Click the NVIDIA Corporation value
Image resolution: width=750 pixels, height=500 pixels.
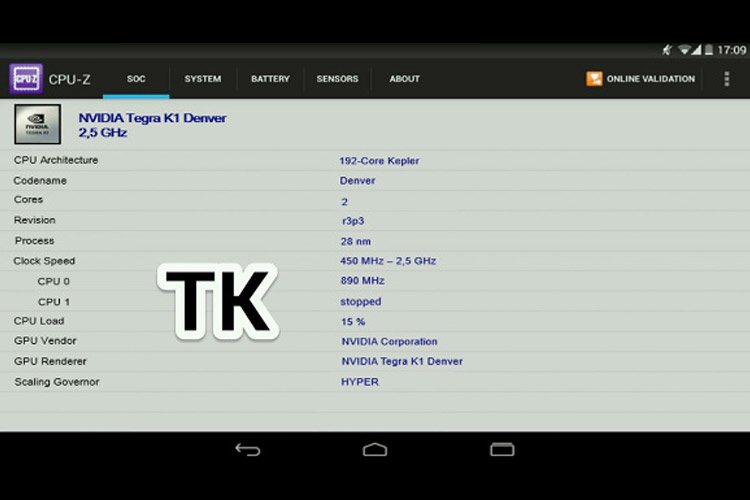(389, 342)
